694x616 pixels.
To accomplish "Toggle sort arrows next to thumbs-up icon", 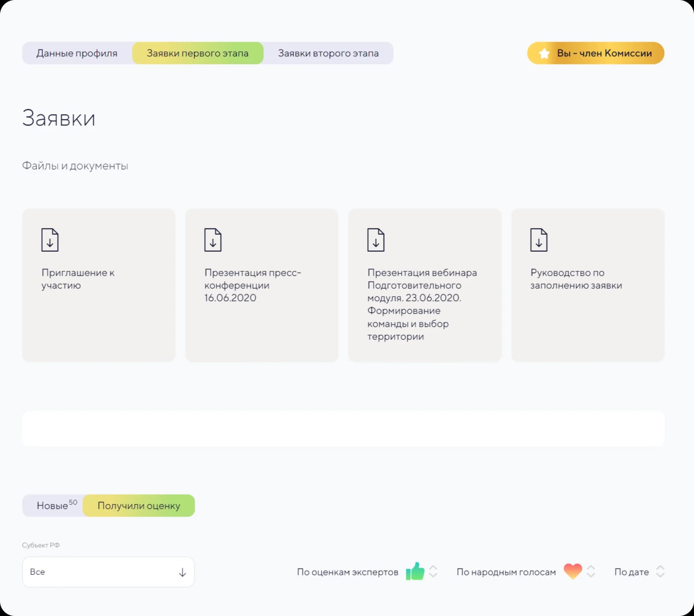I will click(x=433, y=571).
